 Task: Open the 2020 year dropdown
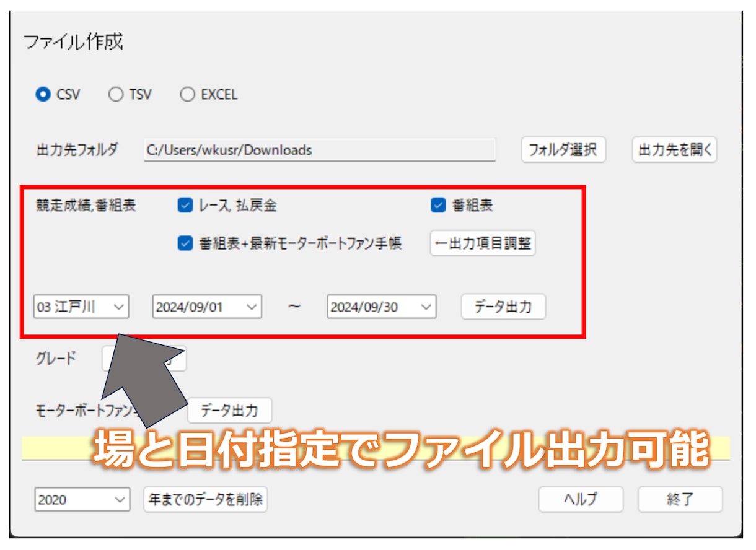[x=82, y=499]
